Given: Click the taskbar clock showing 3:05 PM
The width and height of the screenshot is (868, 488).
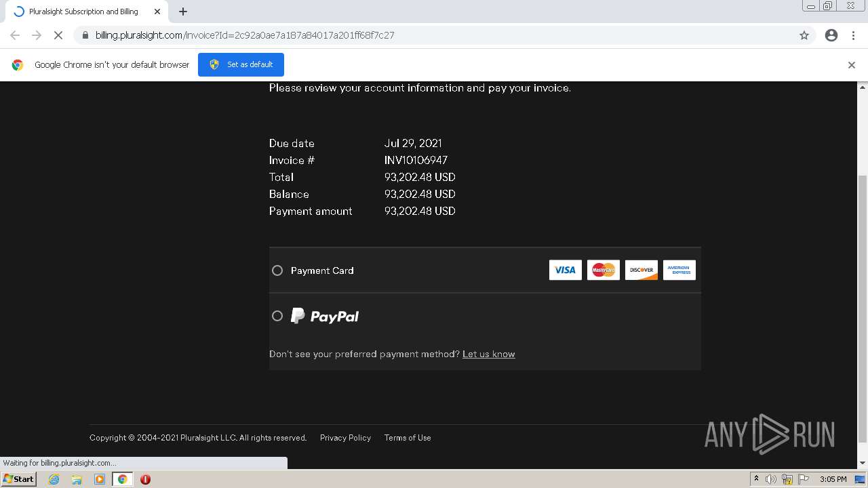Looking at the screenshot, I should point(833,479).
